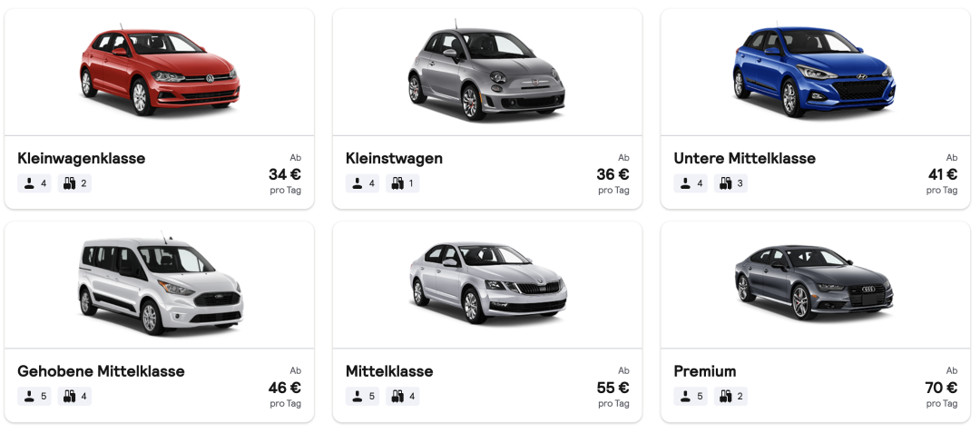This screenshot has width=980, height=433.
Task: Click passenger seat icon on Untere Mittelklasse
Action: 685,183
